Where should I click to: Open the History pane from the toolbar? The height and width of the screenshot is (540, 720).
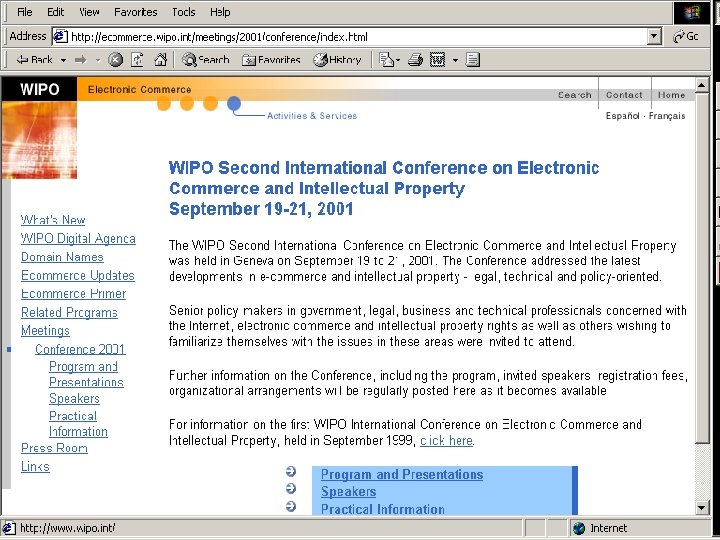point(337,60)
